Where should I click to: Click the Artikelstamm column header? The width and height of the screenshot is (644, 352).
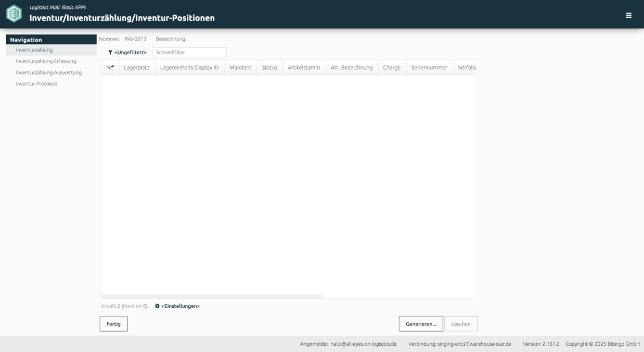[x=304, y=68]
